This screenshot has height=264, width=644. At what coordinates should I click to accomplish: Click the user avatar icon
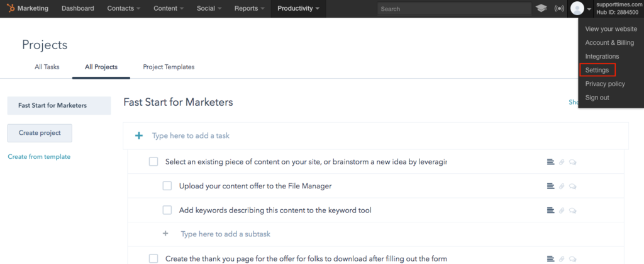pyautogui.click(x=577, y=9)
